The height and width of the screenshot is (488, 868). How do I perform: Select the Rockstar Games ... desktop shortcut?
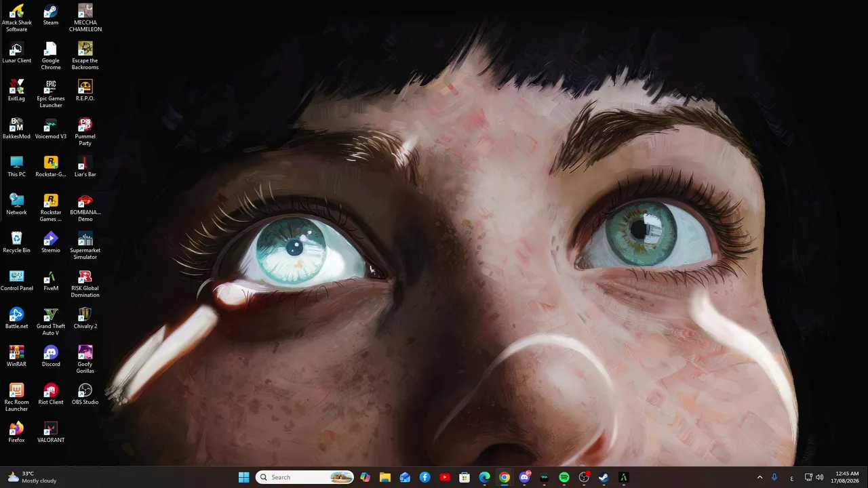click(x=51, y=207)
